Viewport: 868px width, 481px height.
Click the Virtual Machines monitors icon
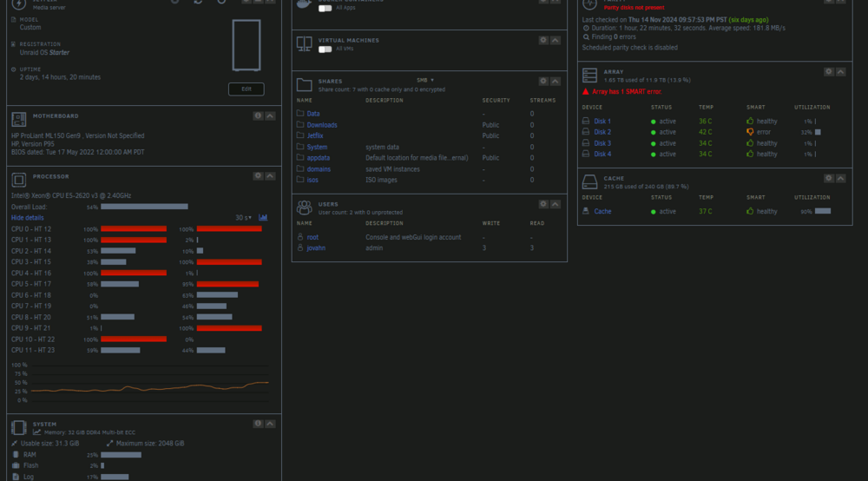(x=304, y=43)
